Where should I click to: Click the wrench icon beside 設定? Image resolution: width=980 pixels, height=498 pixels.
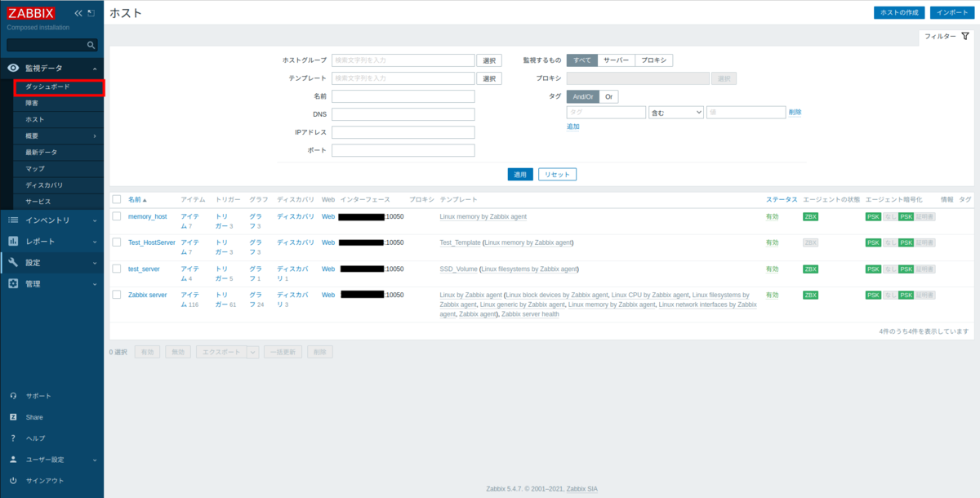pos(13,263)
